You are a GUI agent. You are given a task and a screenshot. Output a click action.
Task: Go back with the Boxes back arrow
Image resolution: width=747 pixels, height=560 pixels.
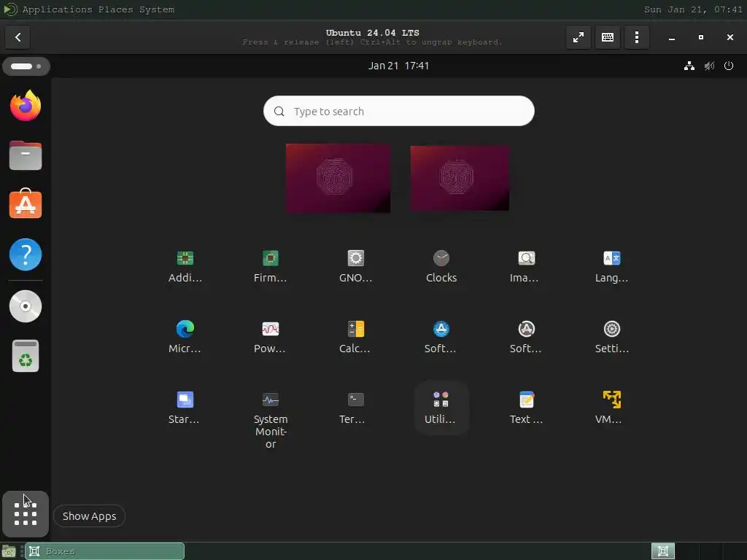pyautogui.click(x=18, y=37)
